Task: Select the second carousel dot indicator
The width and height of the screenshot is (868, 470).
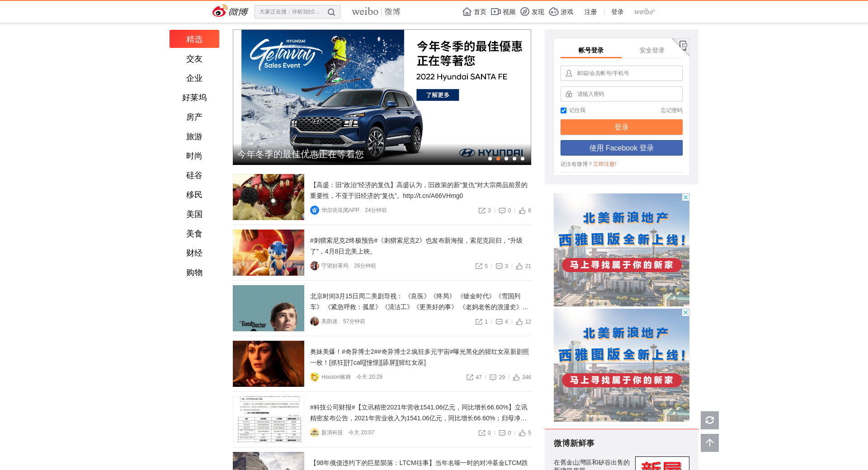Action: [498, 159]
